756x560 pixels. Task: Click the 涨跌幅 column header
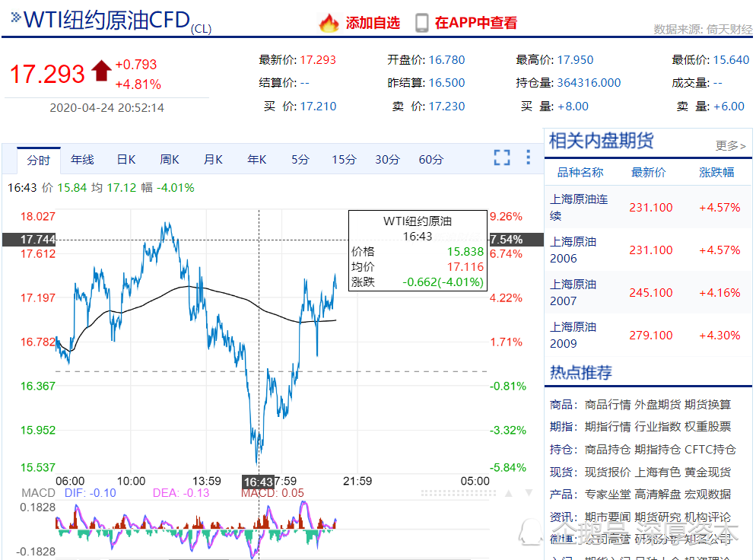716,172
